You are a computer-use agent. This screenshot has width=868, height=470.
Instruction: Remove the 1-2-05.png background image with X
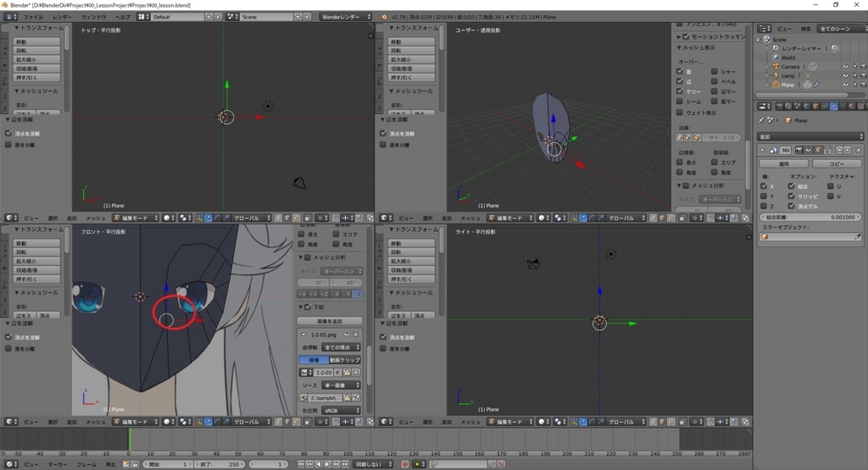click(355, 335)
